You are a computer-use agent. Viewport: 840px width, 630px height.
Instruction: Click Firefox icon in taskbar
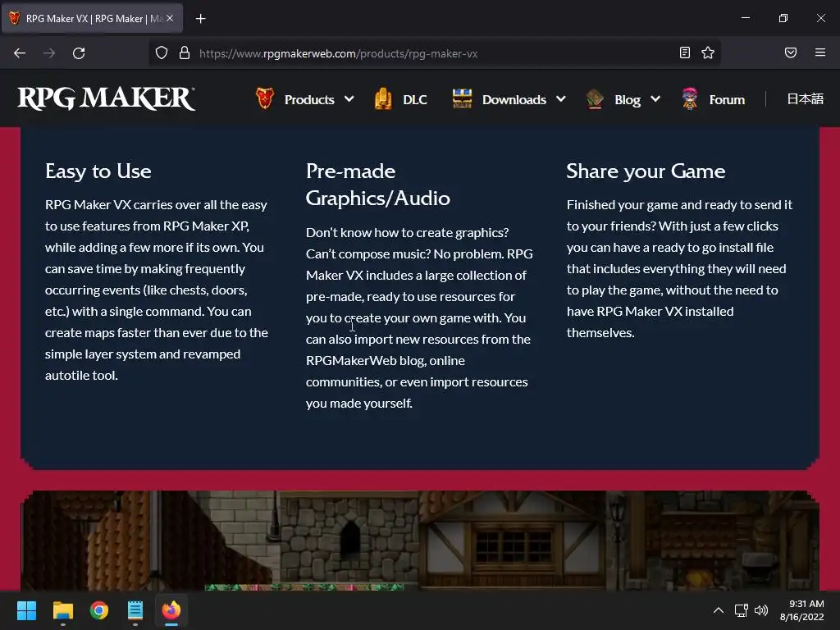pos(171,610)
